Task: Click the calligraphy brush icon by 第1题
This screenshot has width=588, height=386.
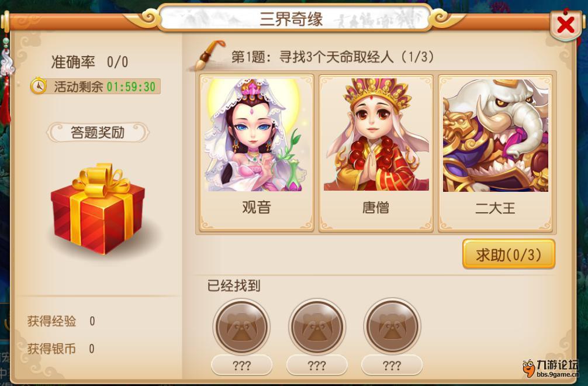Action: pyautogui.click(x=207, y=56)
